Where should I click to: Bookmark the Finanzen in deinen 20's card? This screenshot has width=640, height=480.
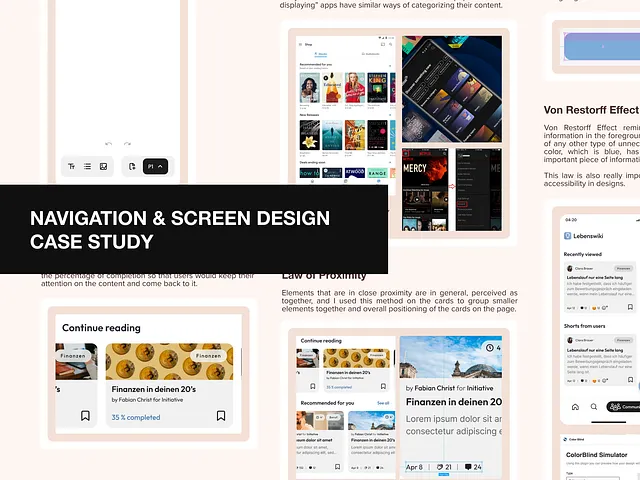[221, 416]
